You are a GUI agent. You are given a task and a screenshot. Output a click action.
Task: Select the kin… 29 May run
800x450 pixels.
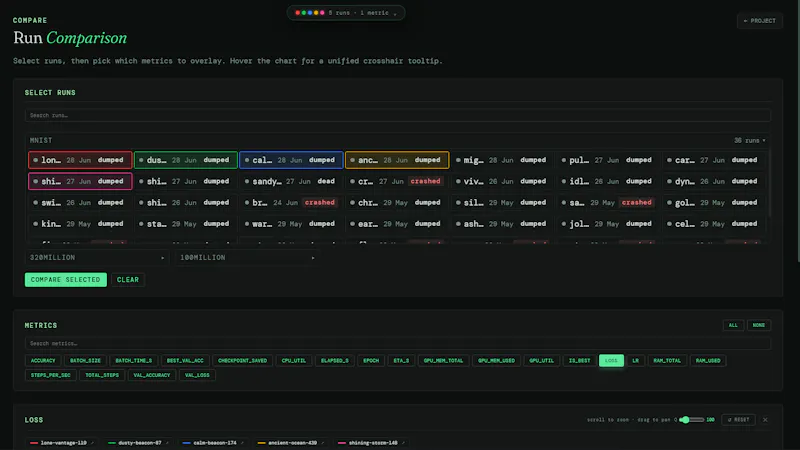(80, 223)
